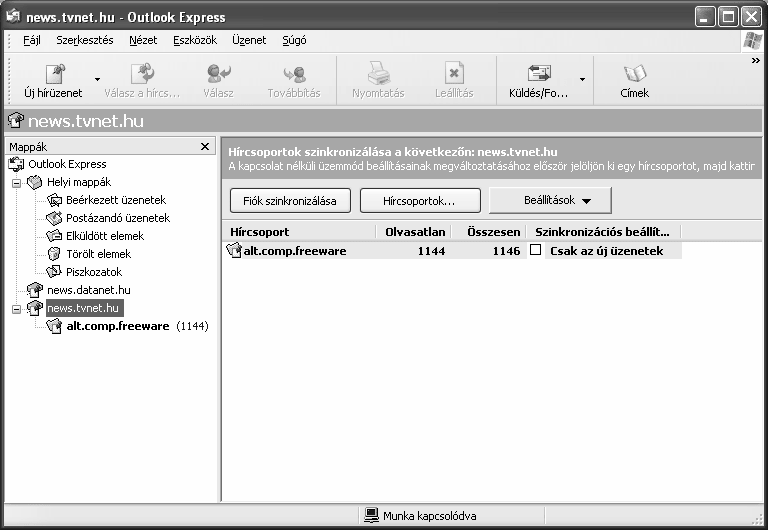The height and width of the screenshot is (530, 768).
Task: Open the Üzenet menu
Action: pos(249,40)
